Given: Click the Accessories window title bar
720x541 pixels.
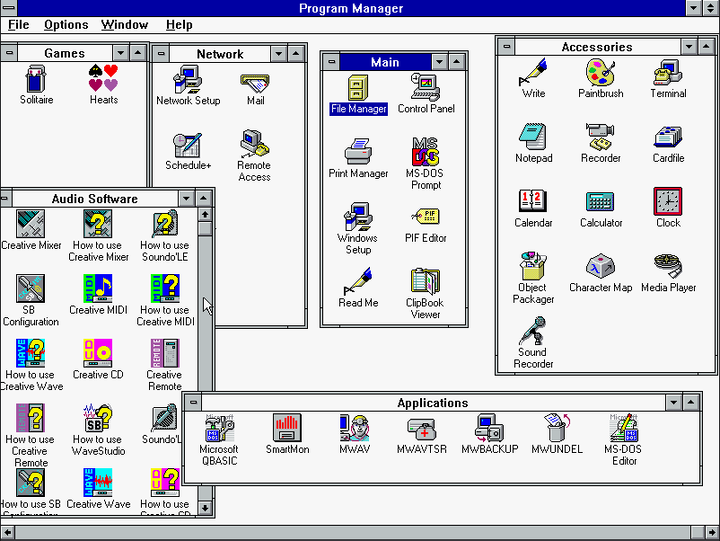Looking at the screenshot, I should [x=597, y=47].
